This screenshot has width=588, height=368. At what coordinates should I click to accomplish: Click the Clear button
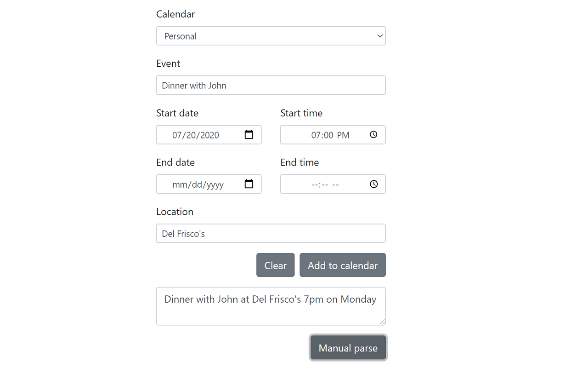click(x=276, y=265)
